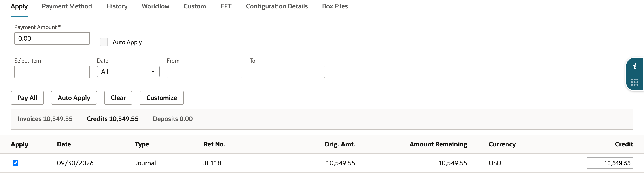
Task: Click the Orig. Amt. column header
Action: 340,144
